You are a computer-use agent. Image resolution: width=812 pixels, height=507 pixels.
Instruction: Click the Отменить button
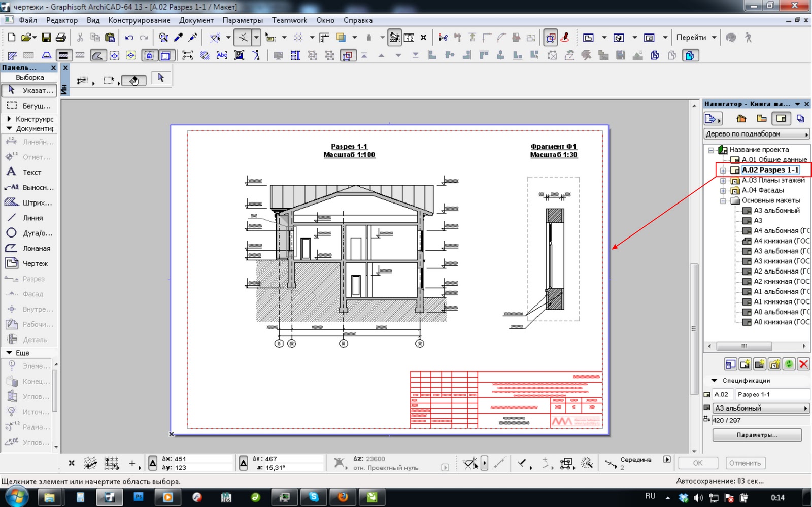745,463
